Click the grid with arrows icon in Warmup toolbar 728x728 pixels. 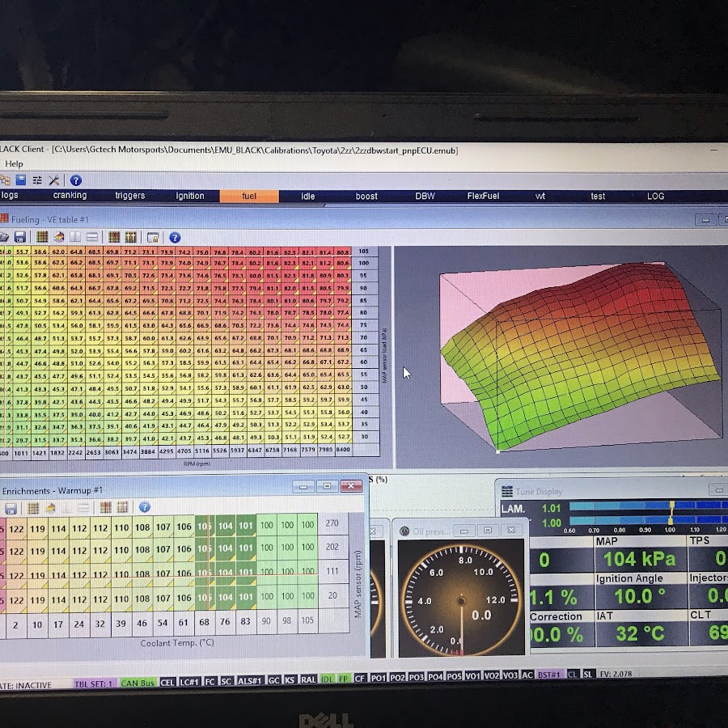coord(123,507)
